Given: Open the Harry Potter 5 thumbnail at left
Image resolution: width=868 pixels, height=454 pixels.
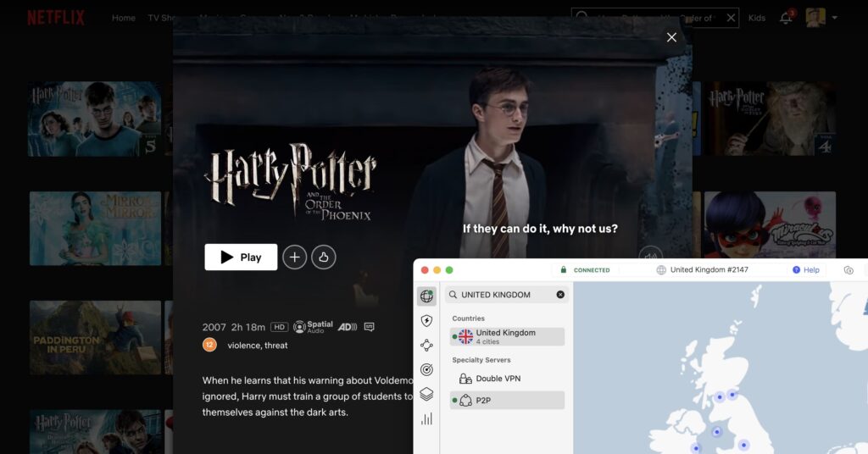Looking at the screenshot, I should pyautogui.click(x=95, y=119).
